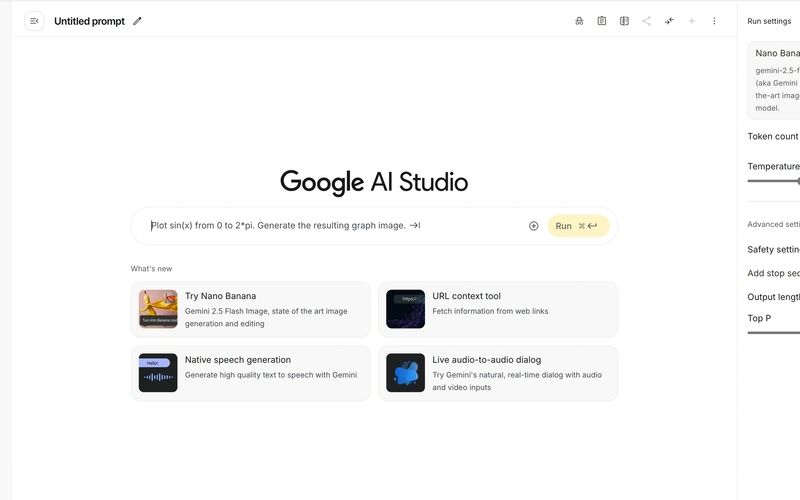Adjust the Temperature slider
The image size is (800, 500).
774,181
